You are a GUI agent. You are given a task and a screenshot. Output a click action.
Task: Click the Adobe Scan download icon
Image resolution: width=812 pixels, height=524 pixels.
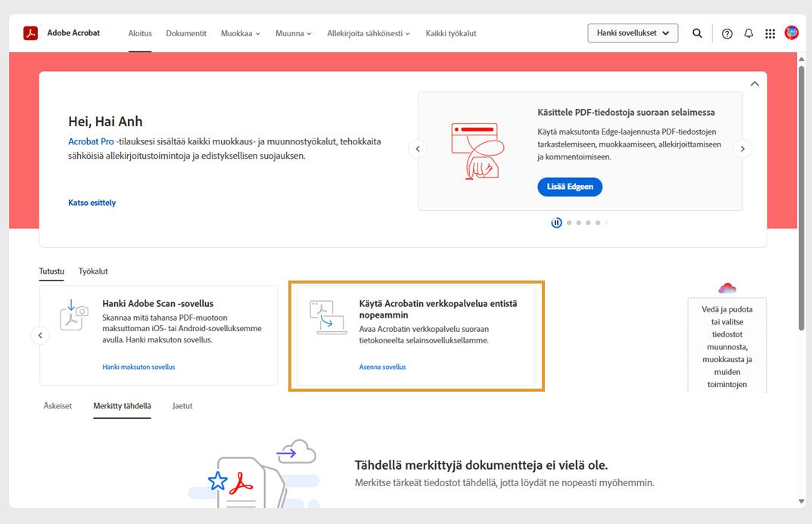click(73, 318)
